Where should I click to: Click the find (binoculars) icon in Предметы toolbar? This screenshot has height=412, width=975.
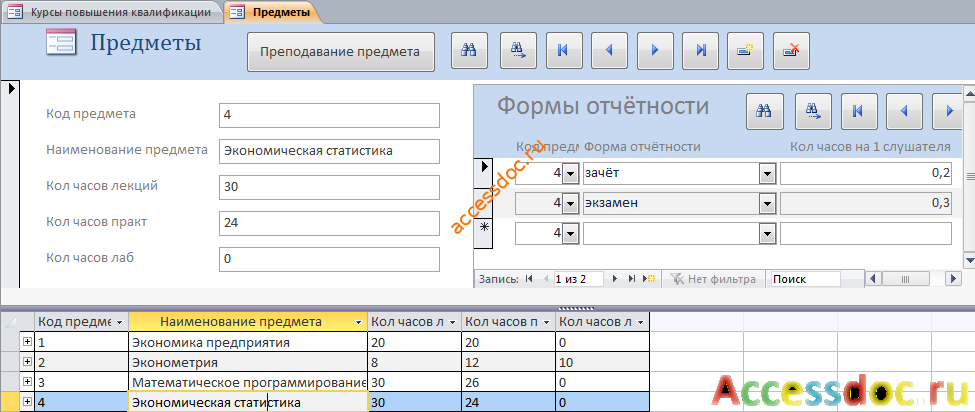tap(469, 50)
